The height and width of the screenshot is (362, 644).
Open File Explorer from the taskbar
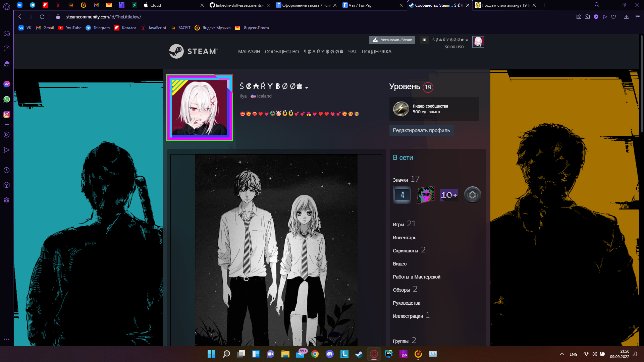point(285,354)
